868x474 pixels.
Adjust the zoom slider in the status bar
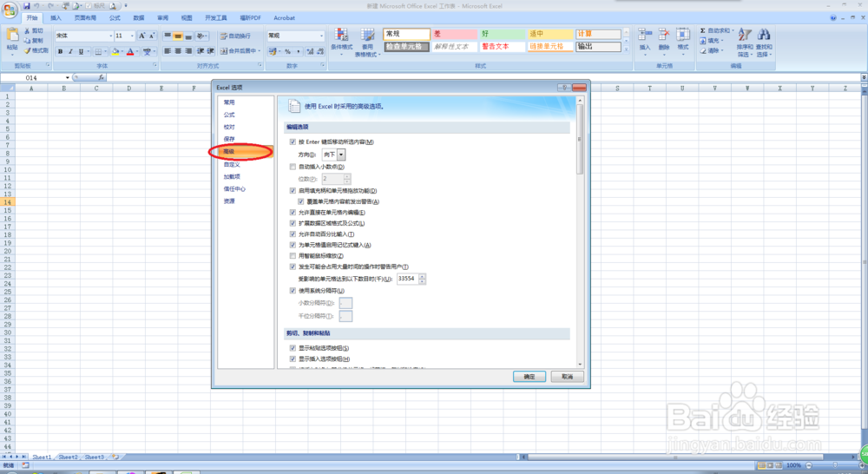pos(835,465)
